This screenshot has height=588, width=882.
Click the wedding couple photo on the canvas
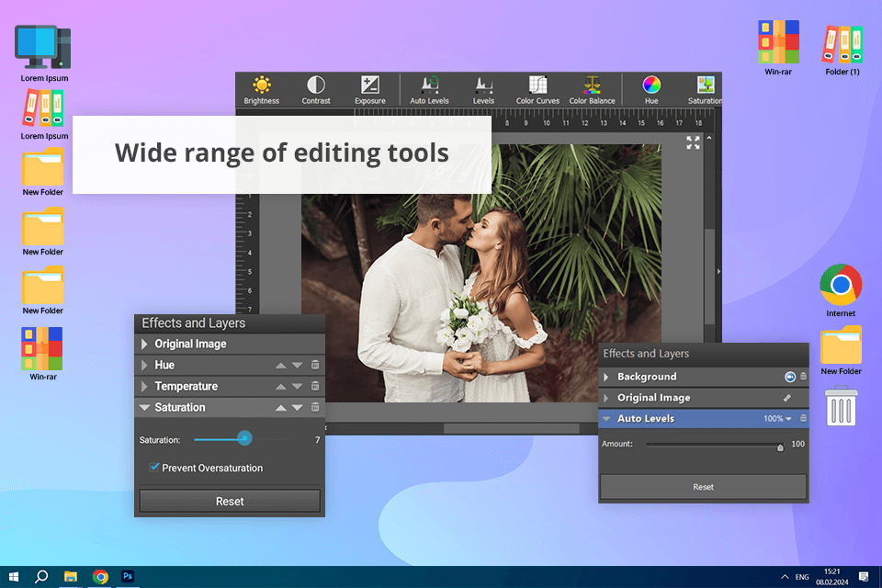481,274
